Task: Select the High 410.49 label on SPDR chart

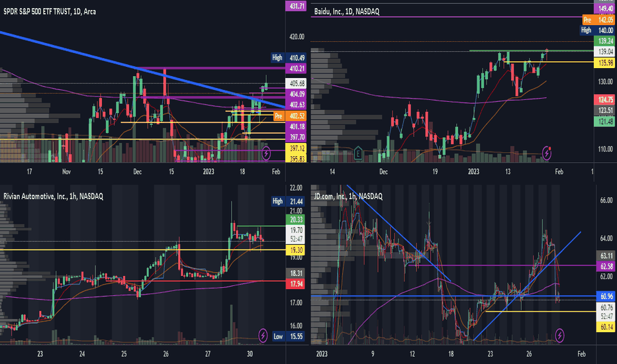Action: [289, 58]
